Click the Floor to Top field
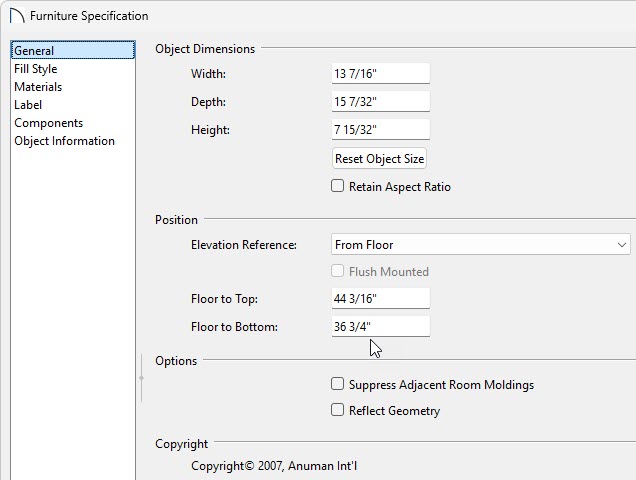The width and height of the screenshot is (636, 480). [x=380, y=298]
